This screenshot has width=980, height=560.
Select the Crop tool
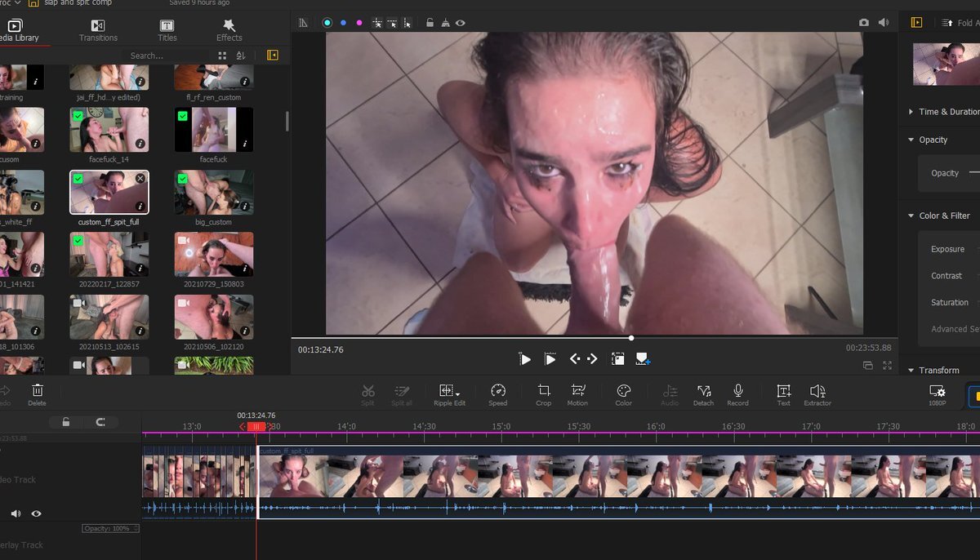(x=543, y=393)
